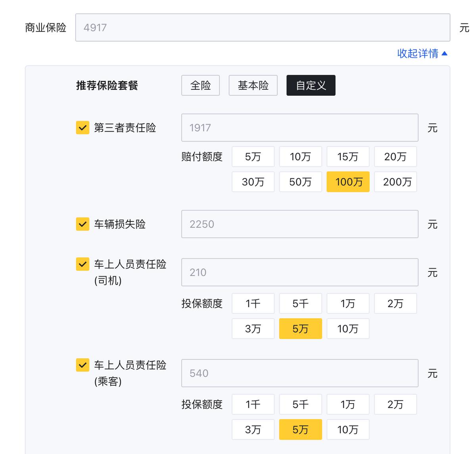Uncheck 车辆损失险 checkbox
Screen dimensions: 476x454
pos(83,224)
